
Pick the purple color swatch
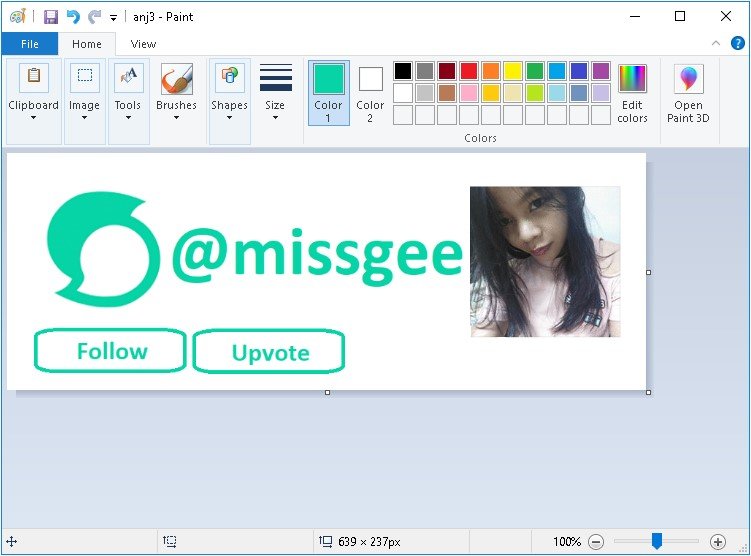[601, 71]
